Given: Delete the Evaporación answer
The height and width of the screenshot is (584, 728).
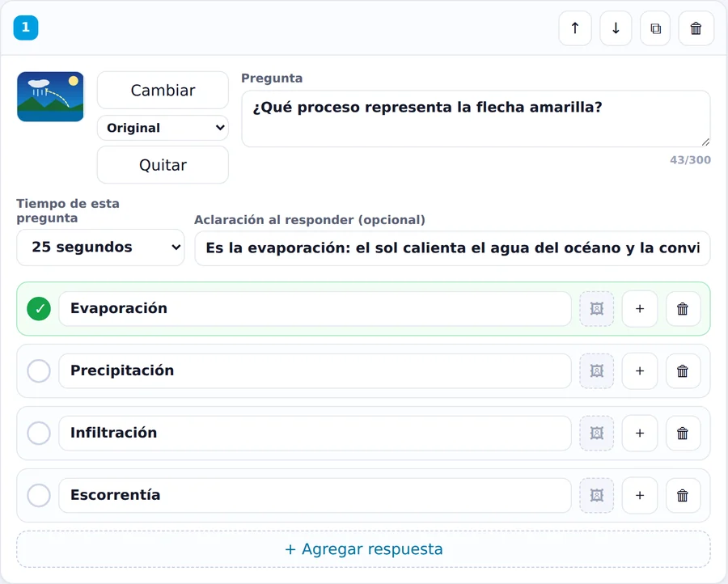Looking at the screenshot, I should (683, 309).
